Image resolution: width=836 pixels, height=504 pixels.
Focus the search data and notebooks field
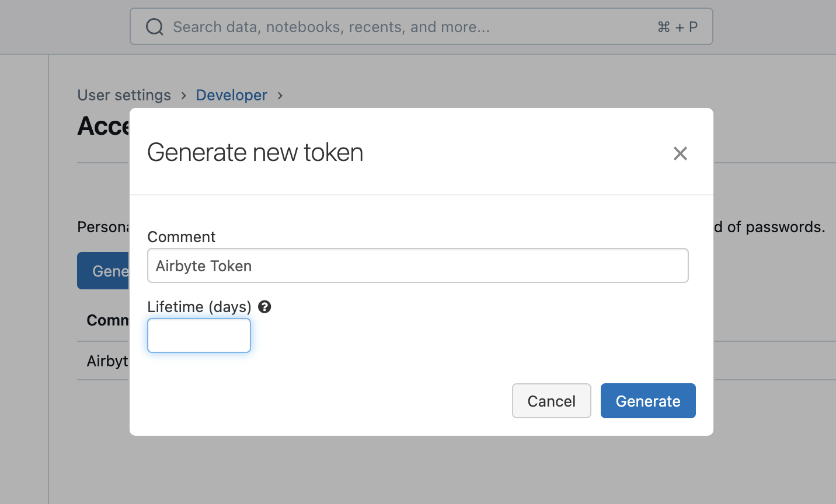coord(409,27)
